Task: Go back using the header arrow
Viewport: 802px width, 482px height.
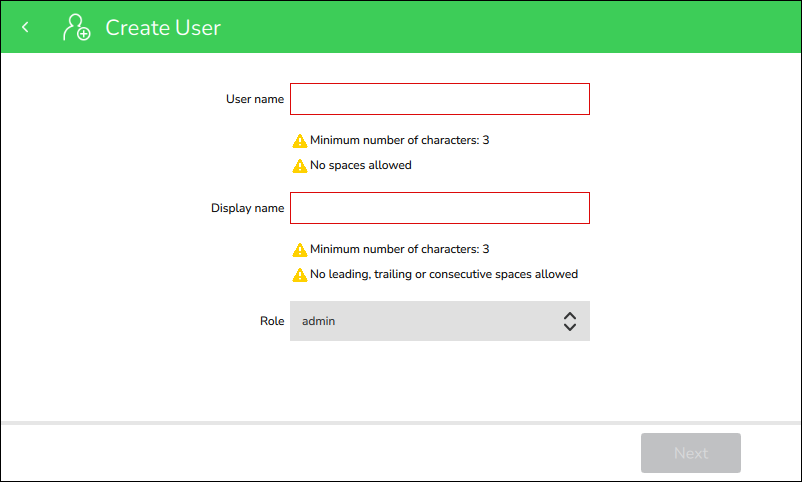Action: tap(25, 27)
